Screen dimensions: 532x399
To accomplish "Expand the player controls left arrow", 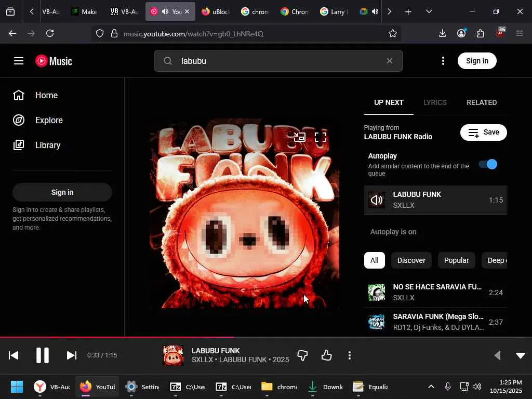I will [497, 355].
